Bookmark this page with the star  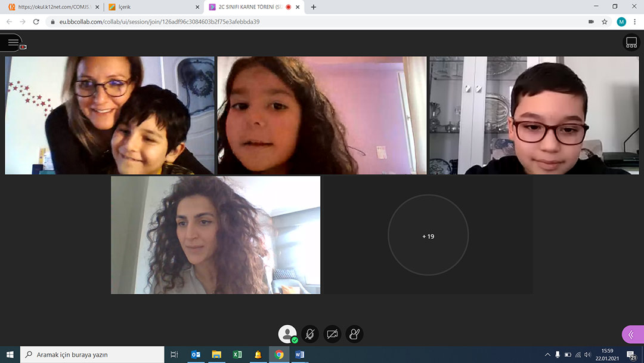605,21
